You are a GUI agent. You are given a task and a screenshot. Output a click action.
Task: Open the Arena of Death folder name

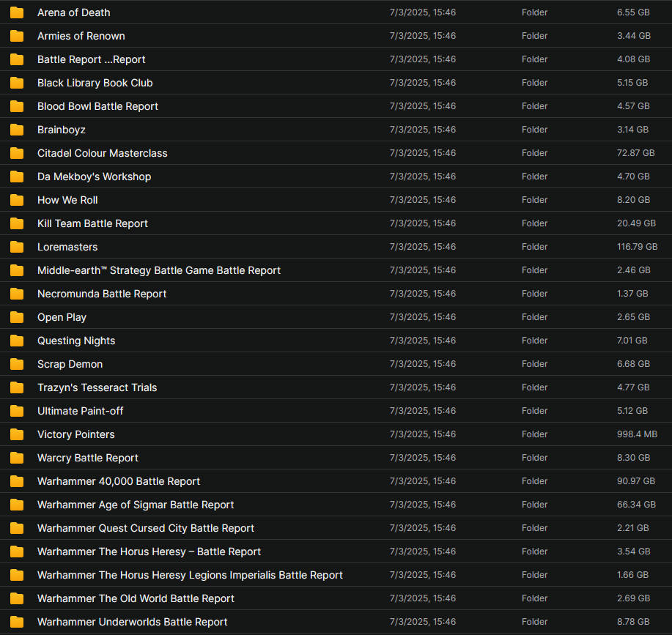[74, 12]
